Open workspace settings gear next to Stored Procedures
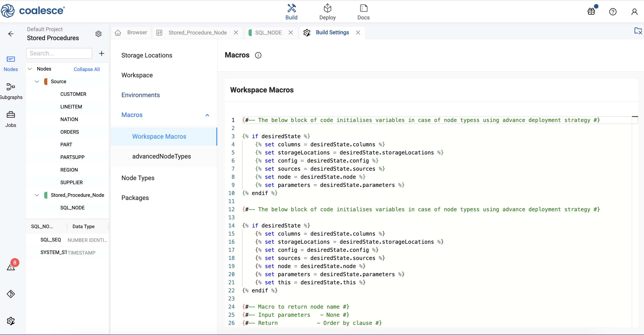Viewport: 644px width, 335px height. pos(98,34)
